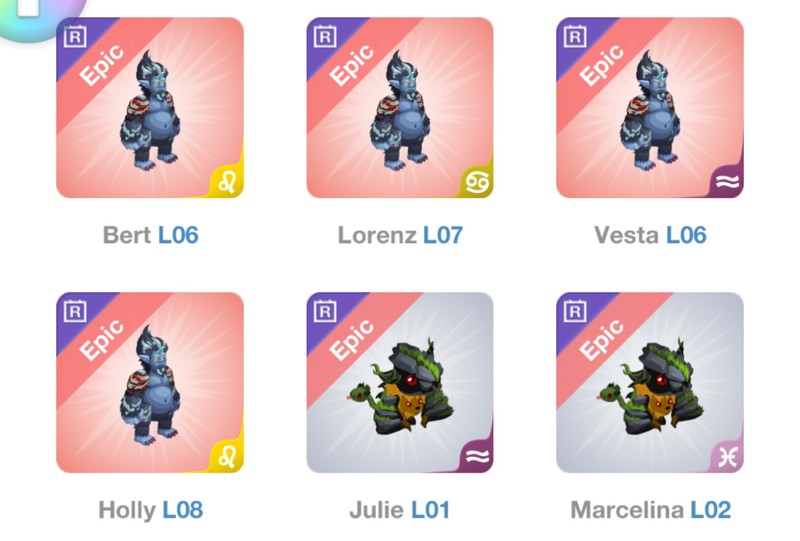
Task: Click the R calendar badge on Julie's card
Action: (325, 311)
